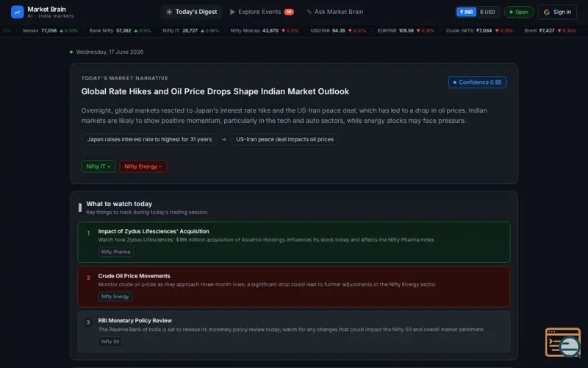This screenshot has width=588, height=368.
Task: Click the Nifty Midcap red down triangle
Action: click(x=283, y=31)
